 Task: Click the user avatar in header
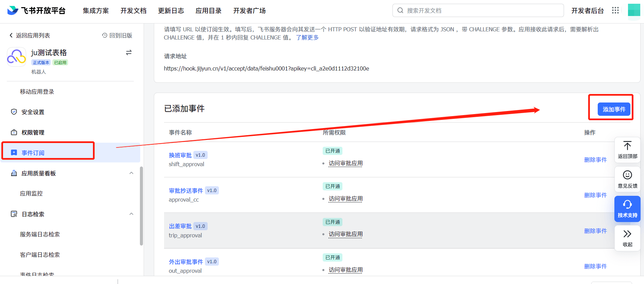click(x=634, y=10)
